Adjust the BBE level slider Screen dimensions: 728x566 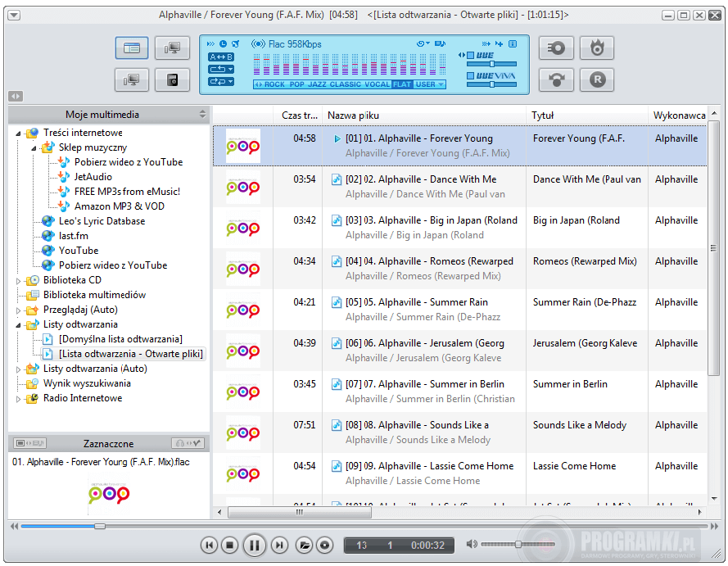pyautogui.click(x=491, y=64)
